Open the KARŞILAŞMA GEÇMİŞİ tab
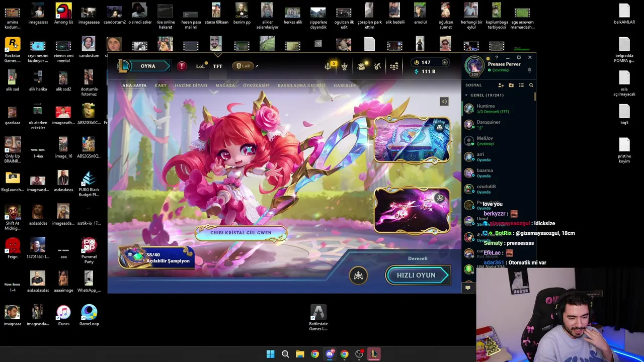 click(x=301, y=85)
